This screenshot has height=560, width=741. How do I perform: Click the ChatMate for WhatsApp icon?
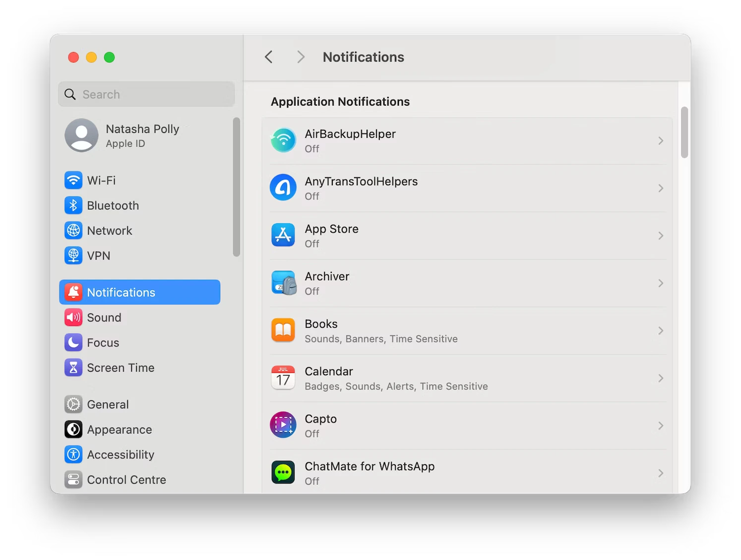pyautogui.click(x=283, y=473)
